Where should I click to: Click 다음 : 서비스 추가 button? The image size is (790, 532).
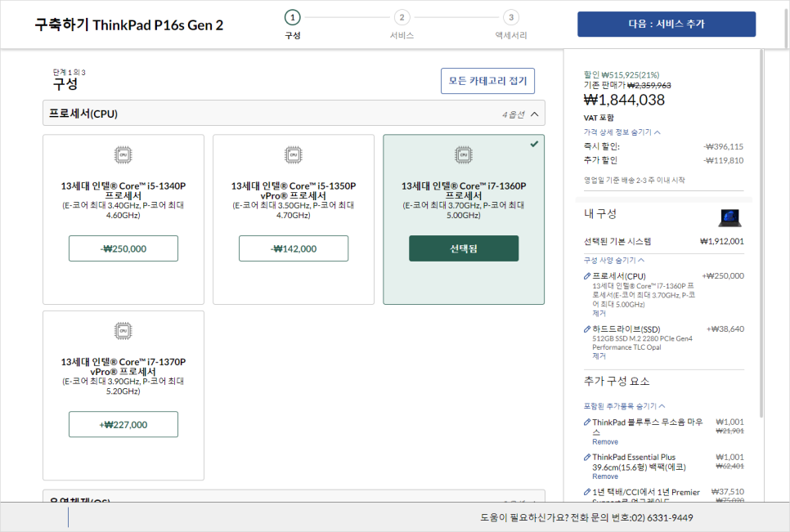point(666,25)
